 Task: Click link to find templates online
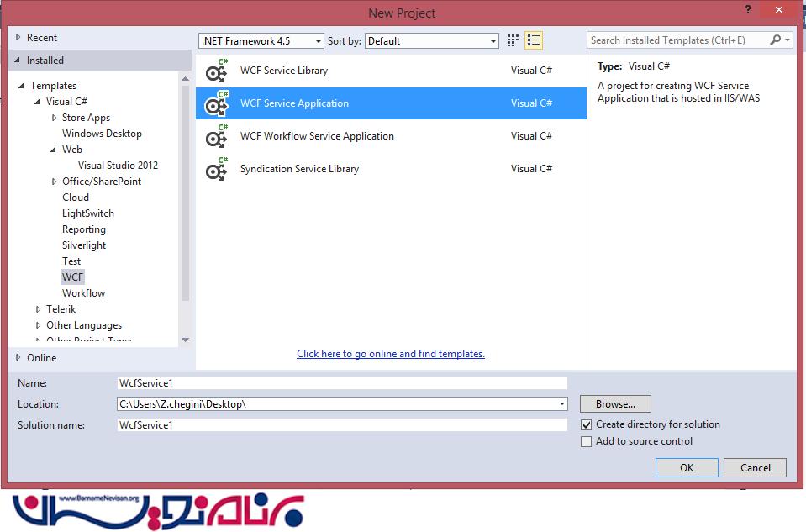pyautogui.click(x=391, y=354)
